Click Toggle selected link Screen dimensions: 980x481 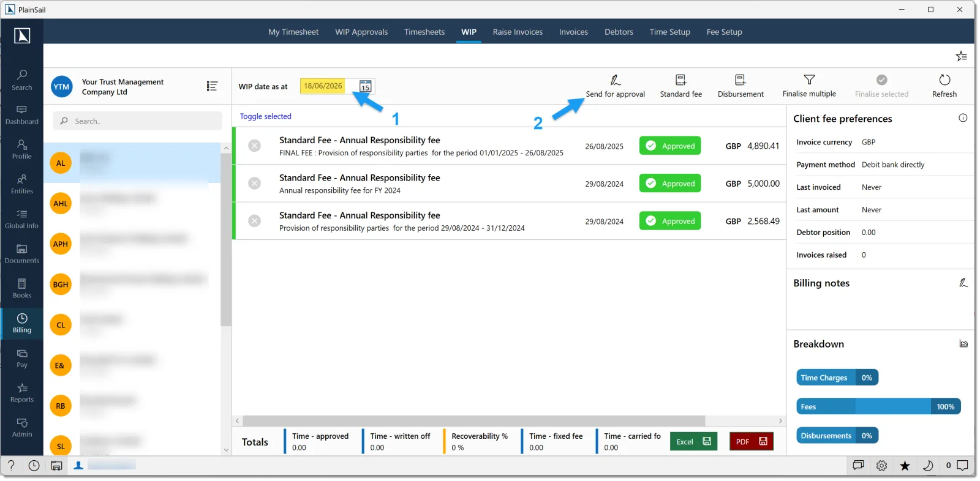click(265, 116)
